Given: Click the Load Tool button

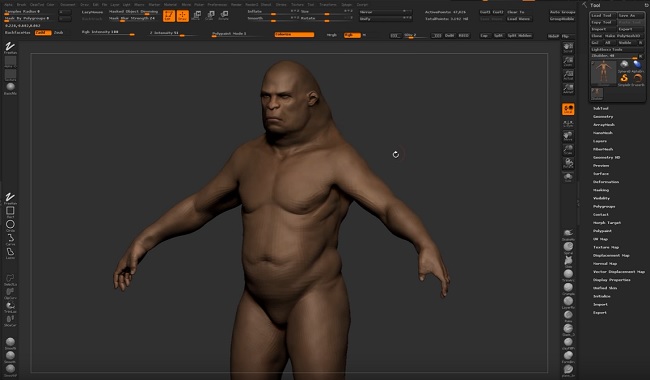Looking at the screenshot, I should (x=602, y=15).
